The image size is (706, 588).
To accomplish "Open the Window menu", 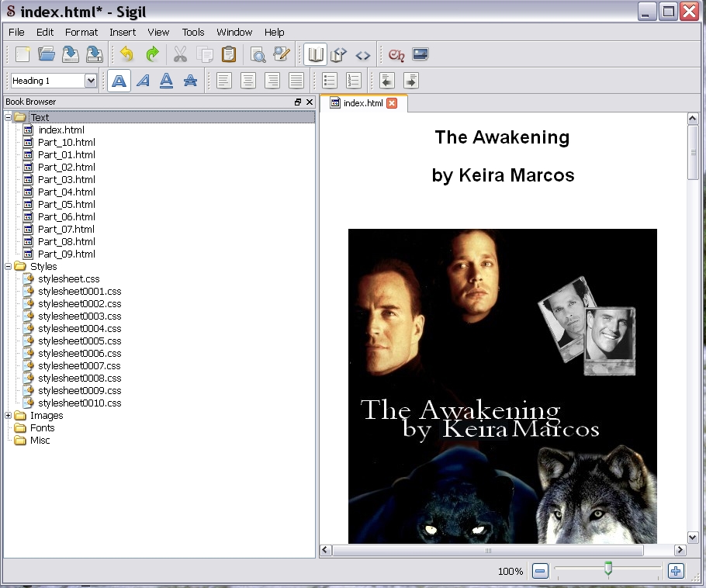I will click(x=234, y=33).
